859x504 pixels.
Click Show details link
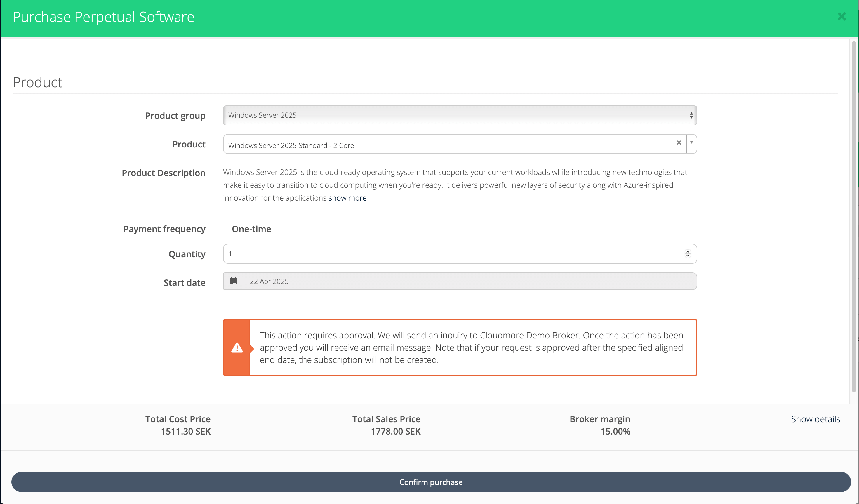(x=815, y=419)
